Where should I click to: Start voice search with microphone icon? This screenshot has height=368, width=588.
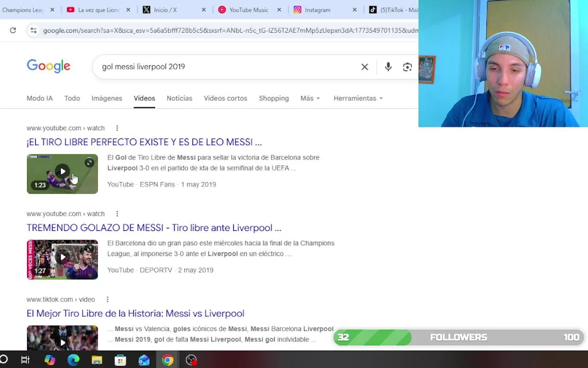click(x=388, y=67)
